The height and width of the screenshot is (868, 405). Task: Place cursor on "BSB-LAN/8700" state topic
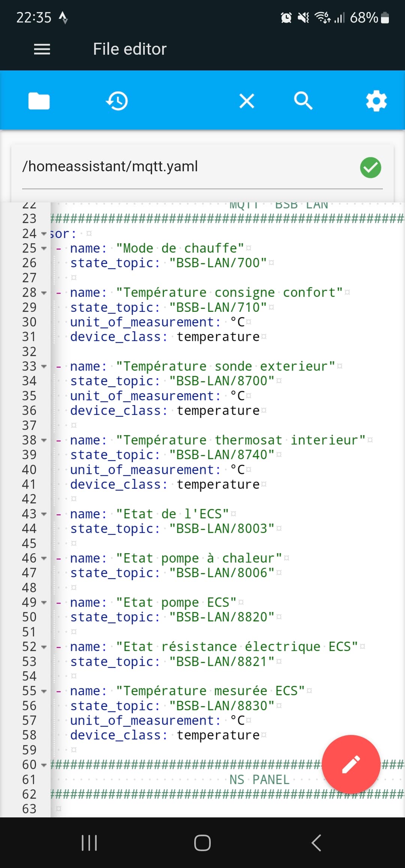(x=222, y=381)
